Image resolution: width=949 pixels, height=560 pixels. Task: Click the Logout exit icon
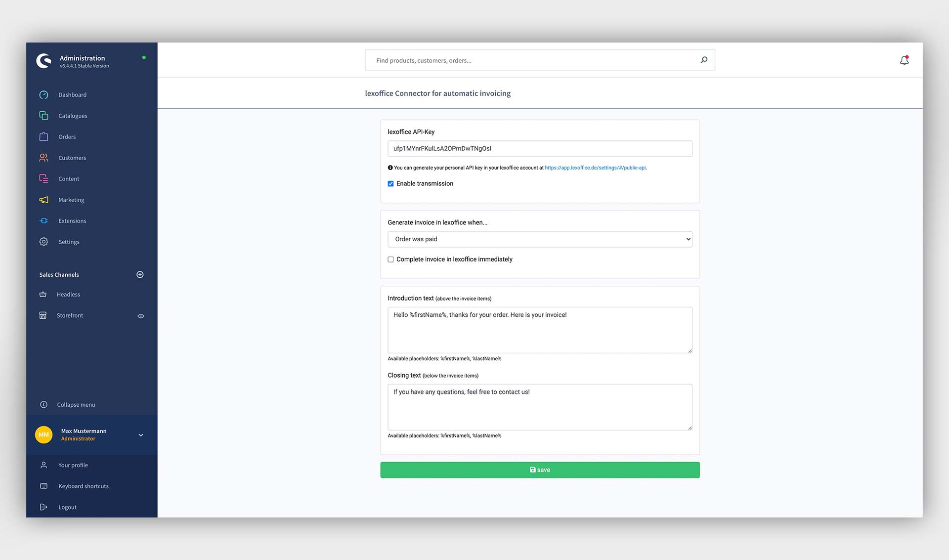43,507
